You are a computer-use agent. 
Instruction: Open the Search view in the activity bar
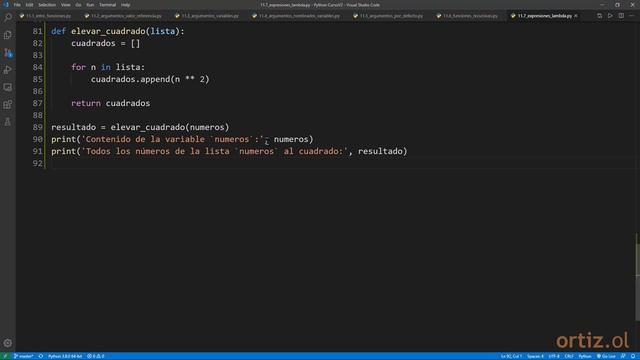8,17
